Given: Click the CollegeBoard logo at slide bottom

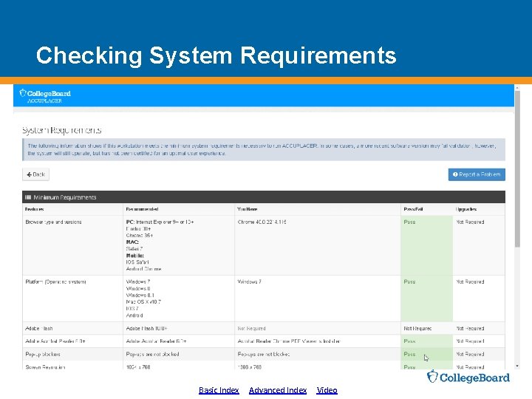Looking at the screenshot, I should [x=468, y=377].
